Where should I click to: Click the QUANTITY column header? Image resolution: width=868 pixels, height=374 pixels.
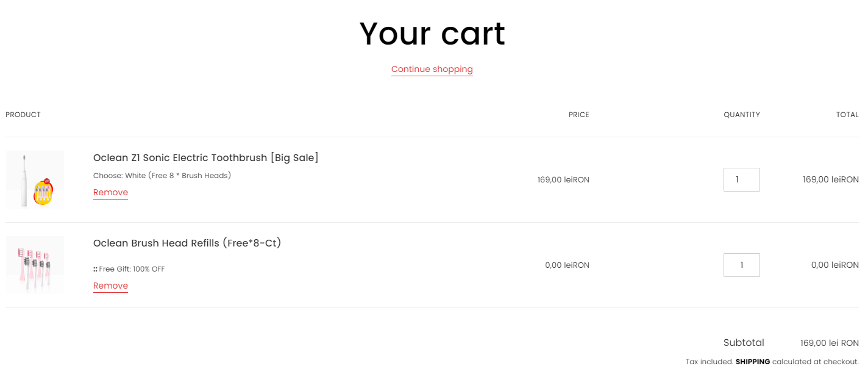[x=742, y=115]
